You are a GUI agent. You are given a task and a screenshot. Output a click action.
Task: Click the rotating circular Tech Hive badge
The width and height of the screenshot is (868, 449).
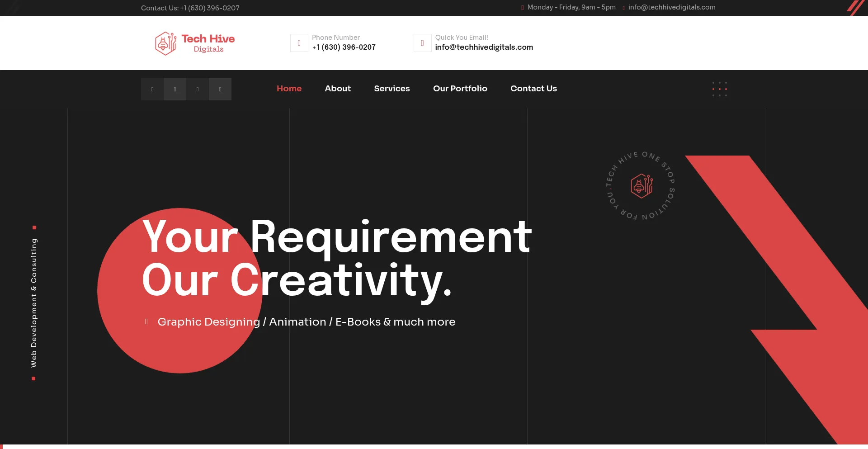pyautogui.click(x=641, y=186)
